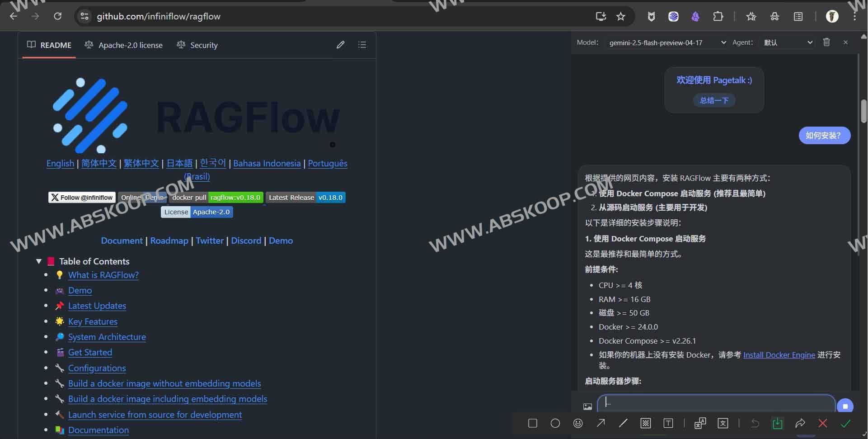Switch to Apache-2.0 license tab
The height and width of the screenshot is (439, 868).
[124, 45]
